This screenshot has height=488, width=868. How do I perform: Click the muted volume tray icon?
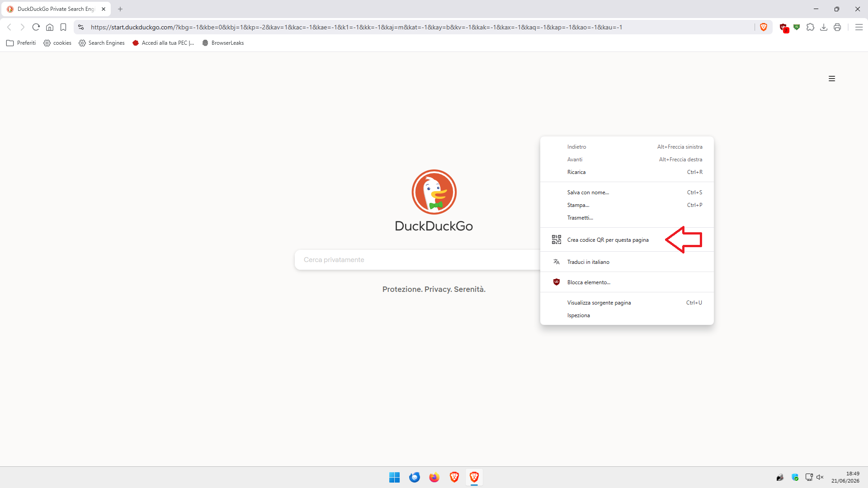(x=820, y=477)
